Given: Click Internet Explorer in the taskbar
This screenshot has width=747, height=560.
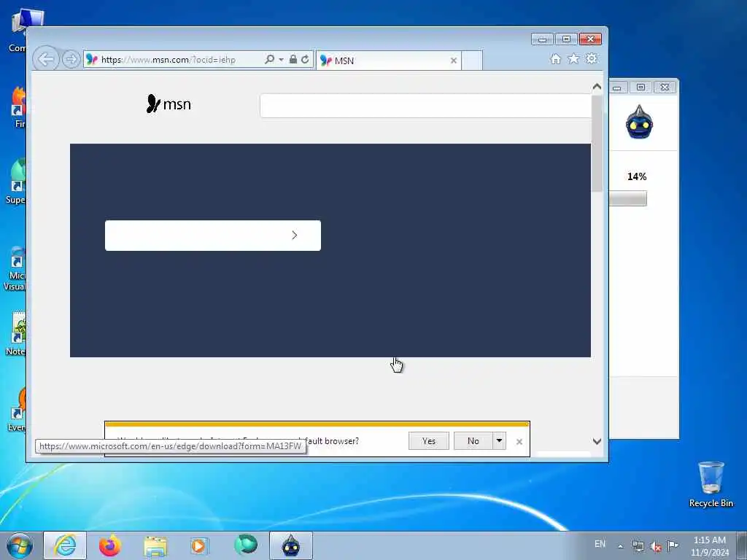Looking at the screenshot, I should (65, 545).
